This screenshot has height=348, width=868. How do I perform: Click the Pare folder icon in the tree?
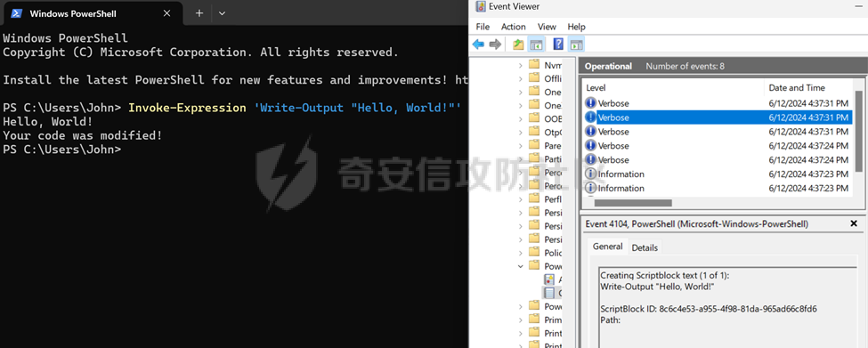tap(534, 145)
